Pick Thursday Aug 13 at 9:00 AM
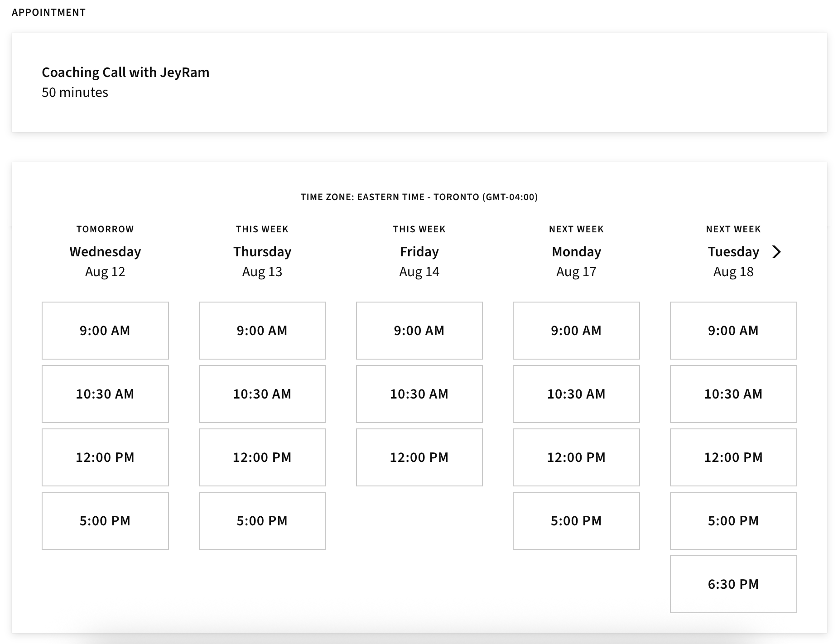 262,331
